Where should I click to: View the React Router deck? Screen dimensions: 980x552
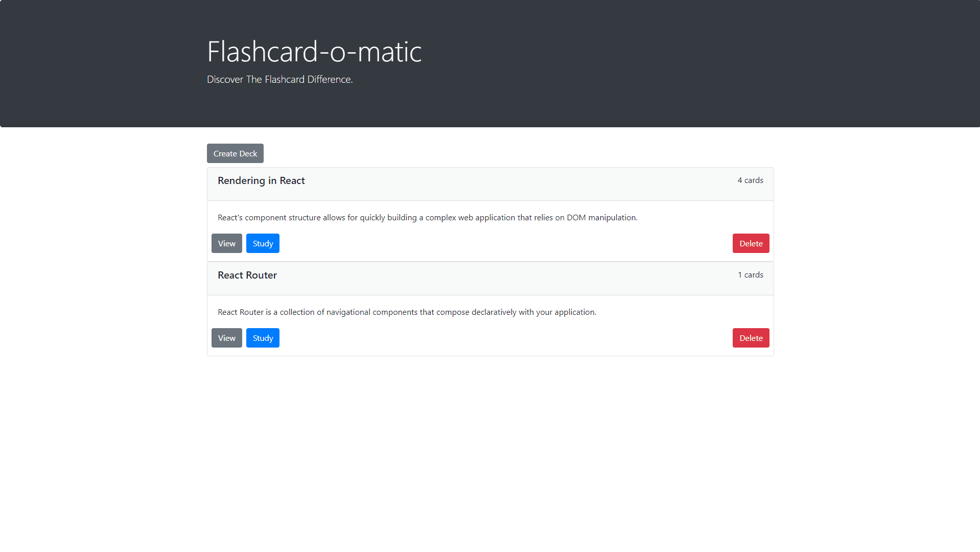pyautogui.click(x=226, y=338)
